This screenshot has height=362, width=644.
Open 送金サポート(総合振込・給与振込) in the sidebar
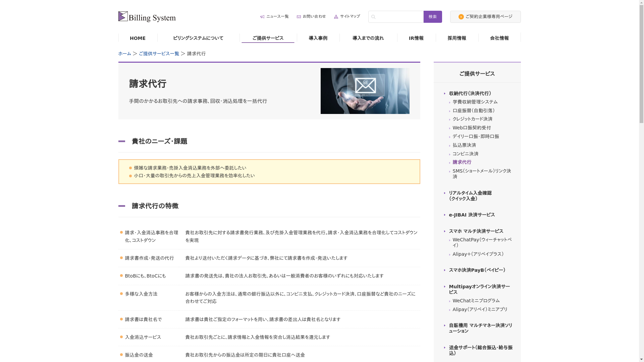pyautogui.click(x=480, y=350)
